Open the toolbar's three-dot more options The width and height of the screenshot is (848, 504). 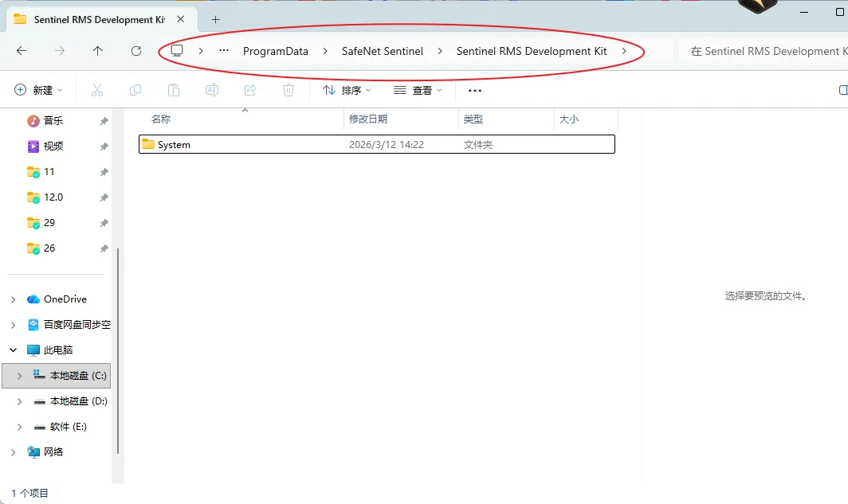(475, 90)
